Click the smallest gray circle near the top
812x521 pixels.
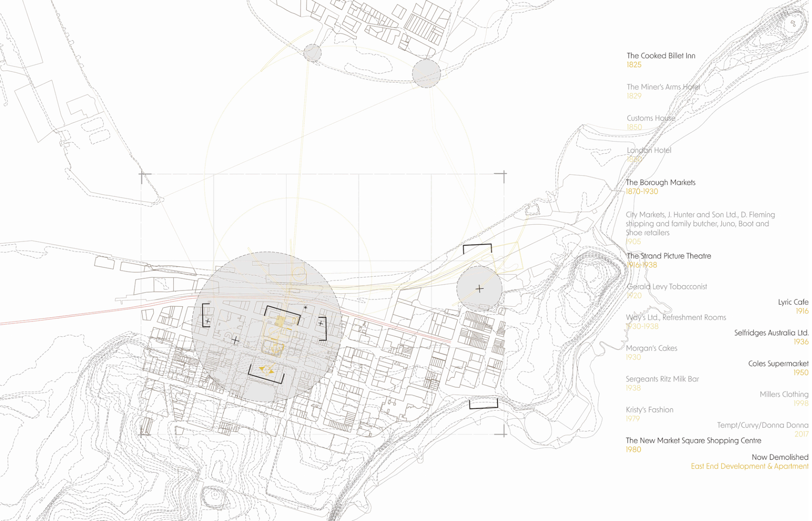(x=312, y=53)
